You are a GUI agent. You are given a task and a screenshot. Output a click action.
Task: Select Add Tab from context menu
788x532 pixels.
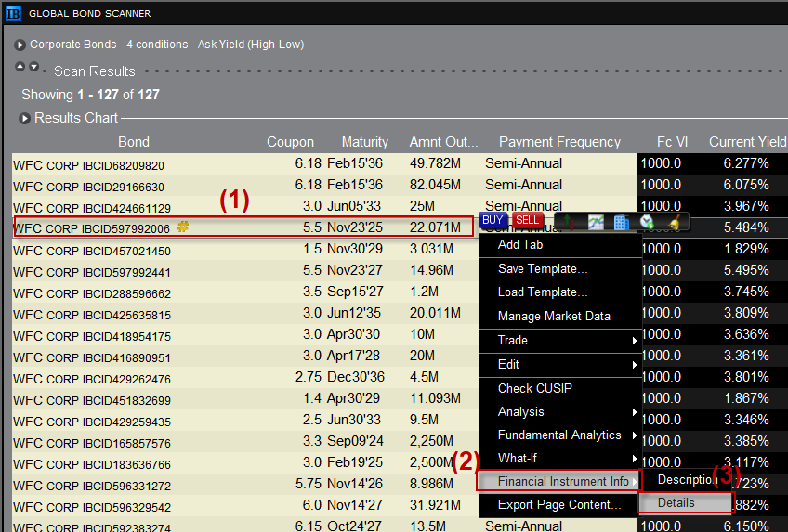pos(561,245)
